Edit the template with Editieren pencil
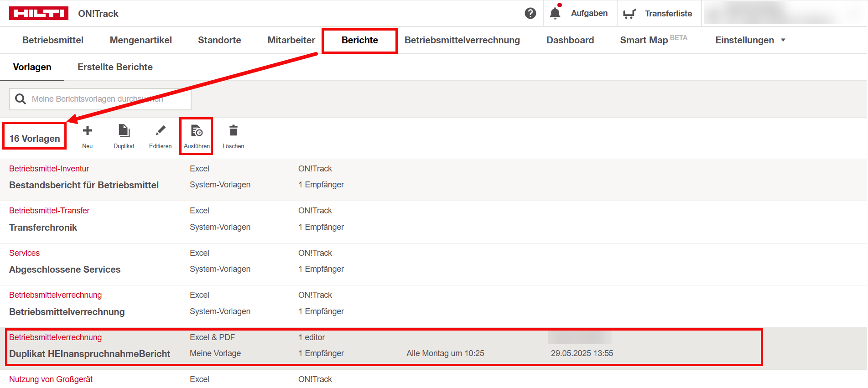This screenshot has width=868, height=388. (x=160, y=136)
